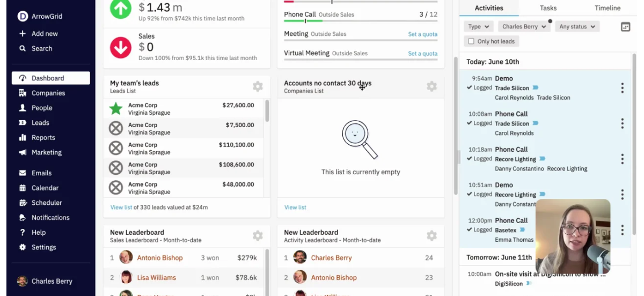Open gear menu on Accounts no contact widget
Screen dimensions: 644x296
point(431,86)
